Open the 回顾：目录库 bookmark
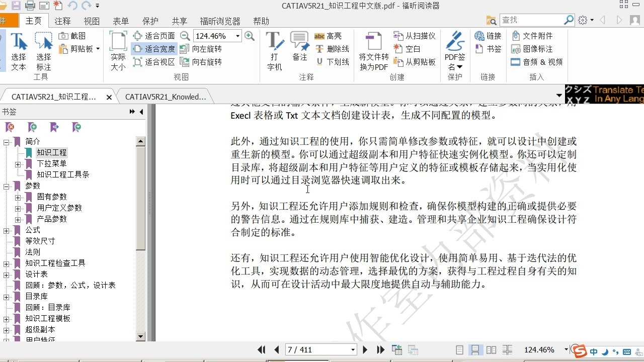 coord(48,307)
